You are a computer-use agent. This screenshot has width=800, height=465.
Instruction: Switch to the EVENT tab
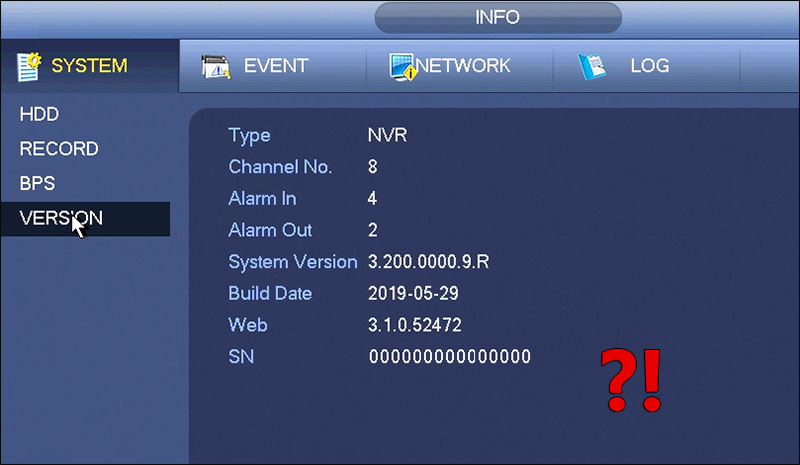(272, 66)
